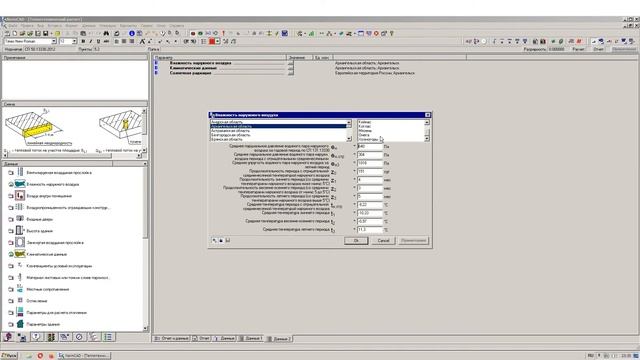Click the blue round info icon
The height and width of the screenshot is (360, 640).
132,33
